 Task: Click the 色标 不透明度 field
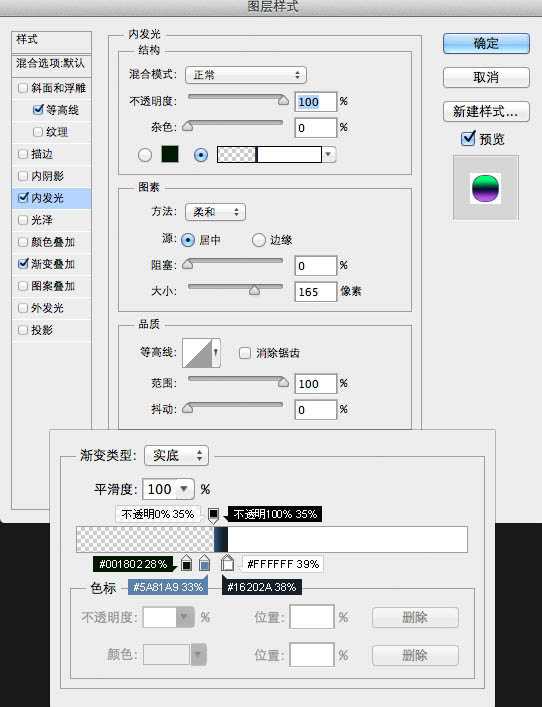(x=160, y=617)
